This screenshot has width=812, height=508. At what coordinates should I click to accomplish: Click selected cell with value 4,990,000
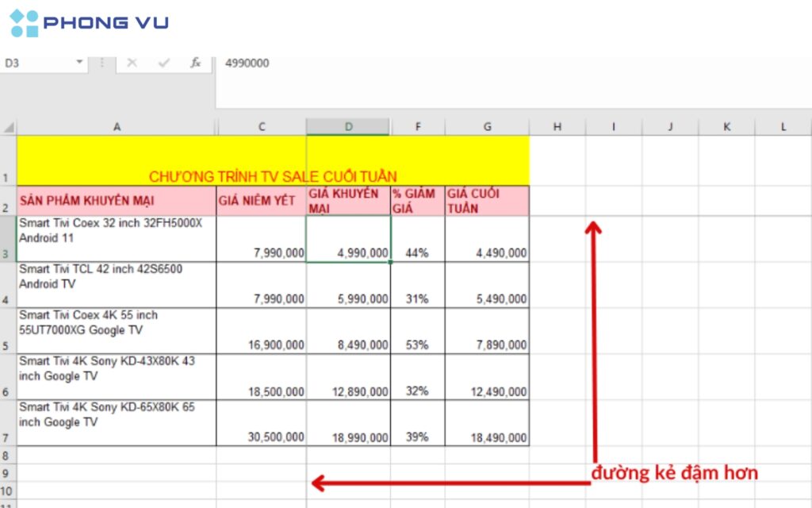click(x=349, y=239)
